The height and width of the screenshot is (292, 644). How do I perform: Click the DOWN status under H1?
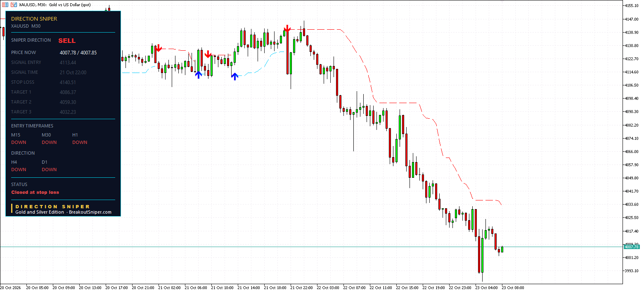tap(80, 142)
